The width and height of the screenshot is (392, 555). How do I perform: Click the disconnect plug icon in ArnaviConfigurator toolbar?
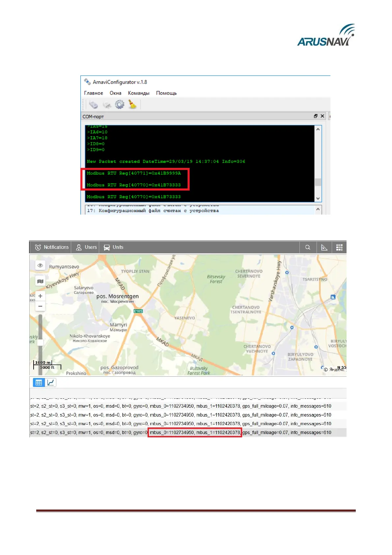tap(107, 105)
